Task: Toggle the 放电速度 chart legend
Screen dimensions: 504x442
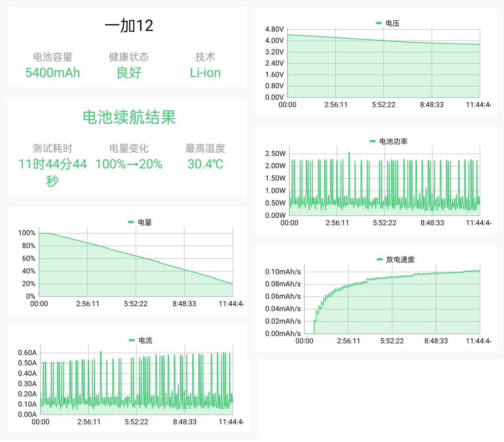Action: (x=396, y=260)
